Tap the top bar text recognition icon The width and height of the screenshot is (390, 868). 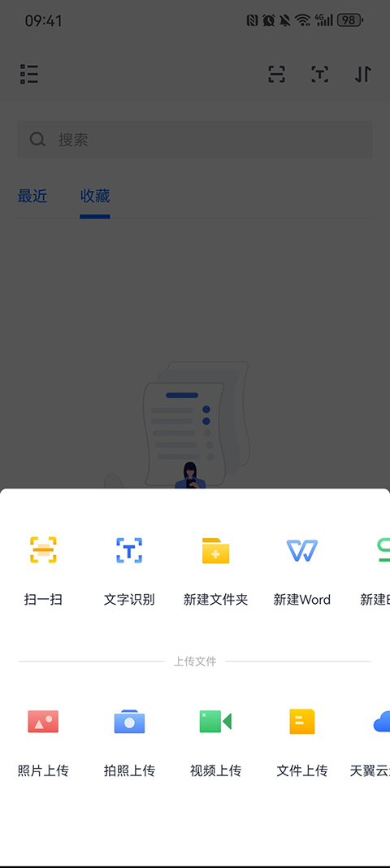point(320,74)
